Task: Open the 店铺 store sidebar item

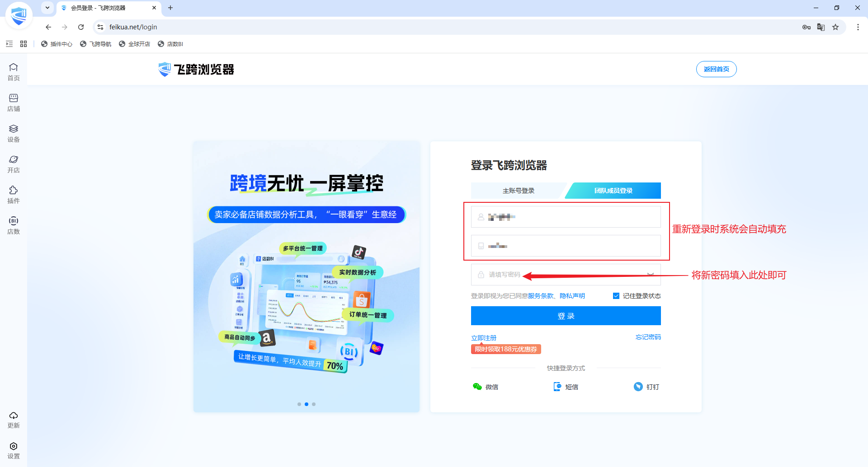Action: 14,103
